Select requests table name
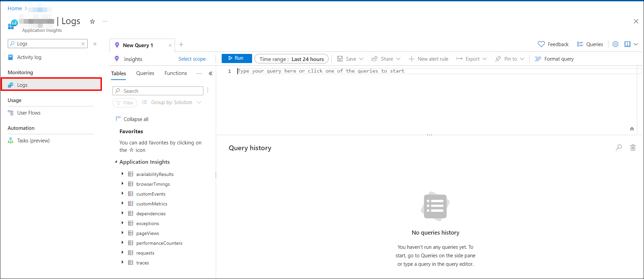 click(x=145, y=253)
